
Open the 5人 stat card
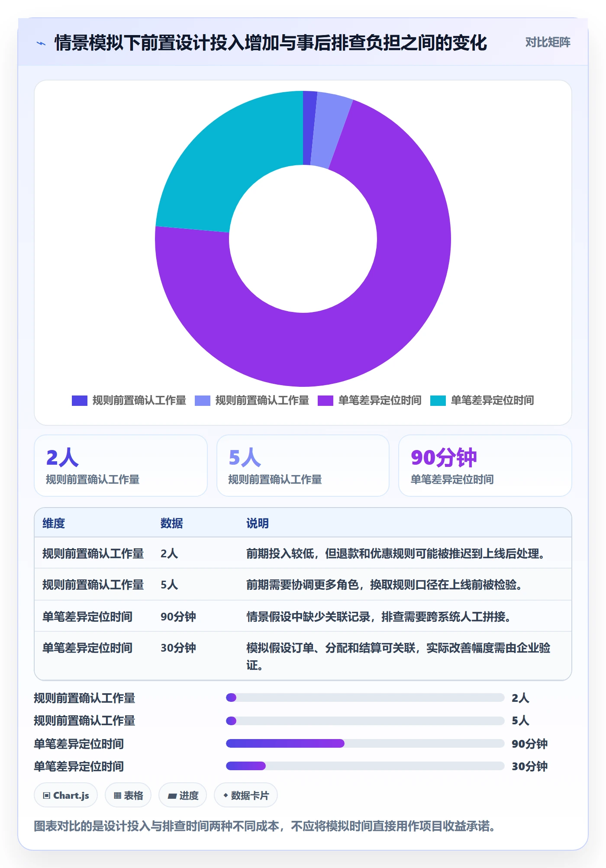pyautogui.click(x=303, y=466)
